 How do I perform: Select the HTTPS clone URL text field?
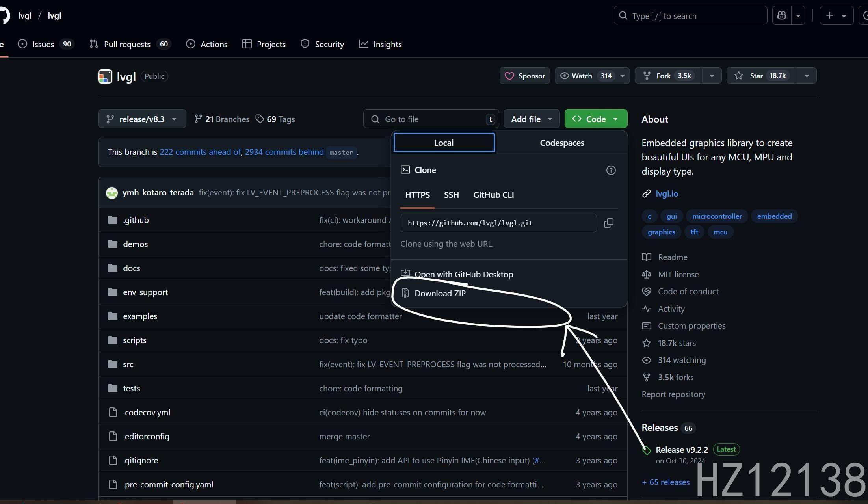tap(498, 223)
